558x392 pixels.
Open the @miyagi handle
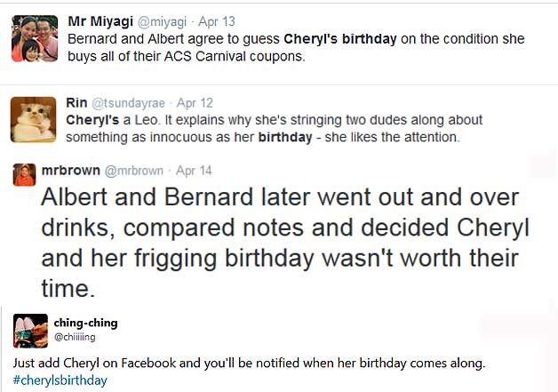[162, 21]
